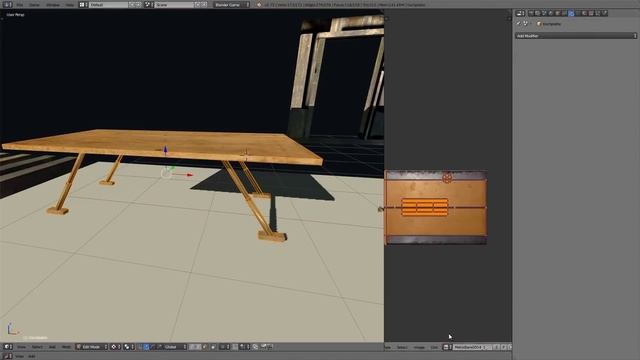Switch to the Material properties tab

[x=584, y=13]
